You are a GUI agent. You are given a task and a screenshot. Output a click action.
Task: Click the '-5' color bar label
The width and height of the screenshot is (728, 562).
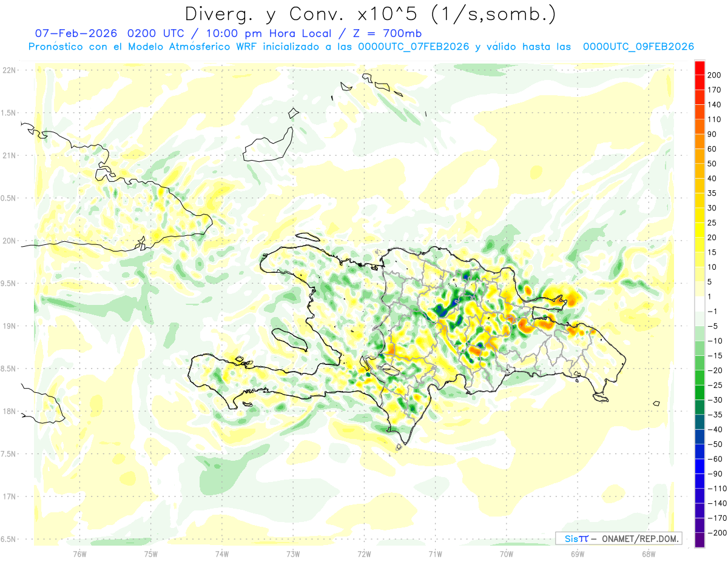713,326
